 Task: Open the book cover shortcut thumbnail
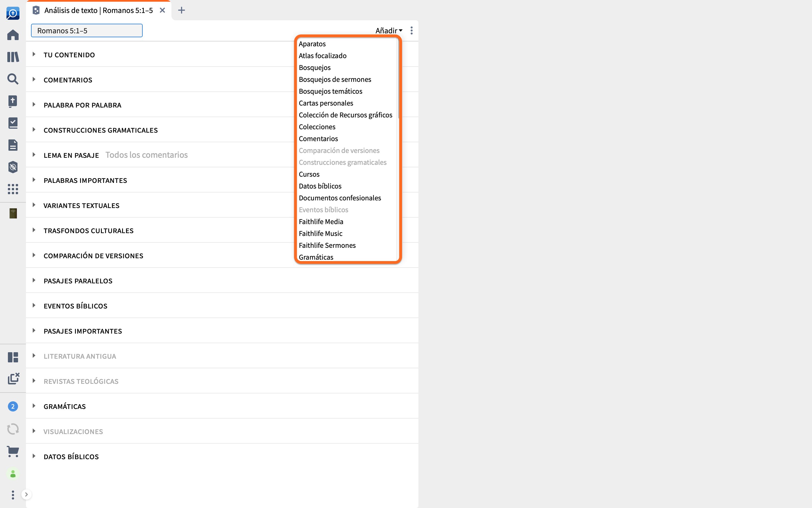click(x=13, y=213)
